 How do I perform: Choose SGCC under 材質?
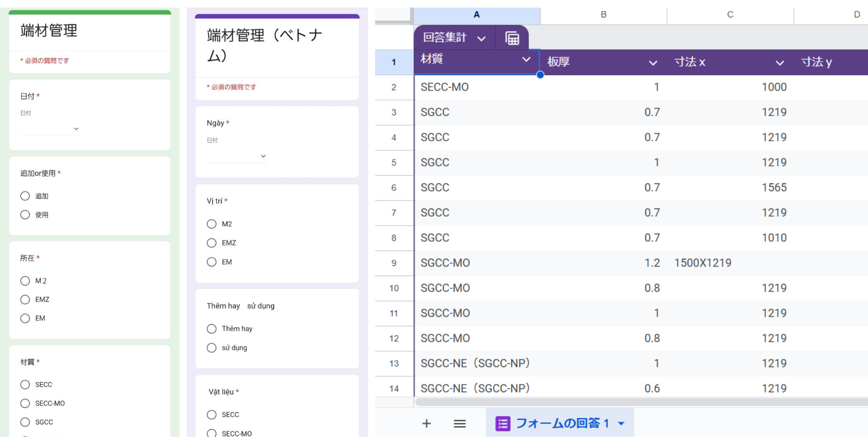click(25, 422)
